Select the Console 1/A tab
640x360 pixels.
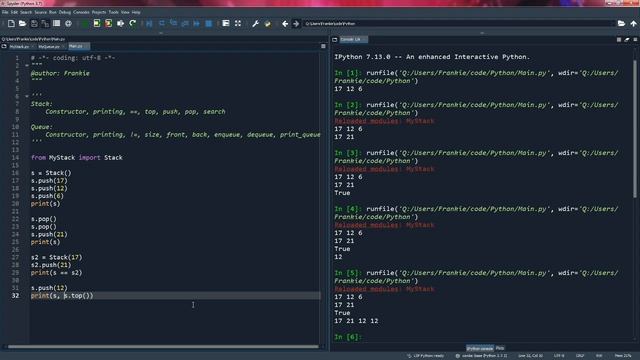tap(353, 40)
